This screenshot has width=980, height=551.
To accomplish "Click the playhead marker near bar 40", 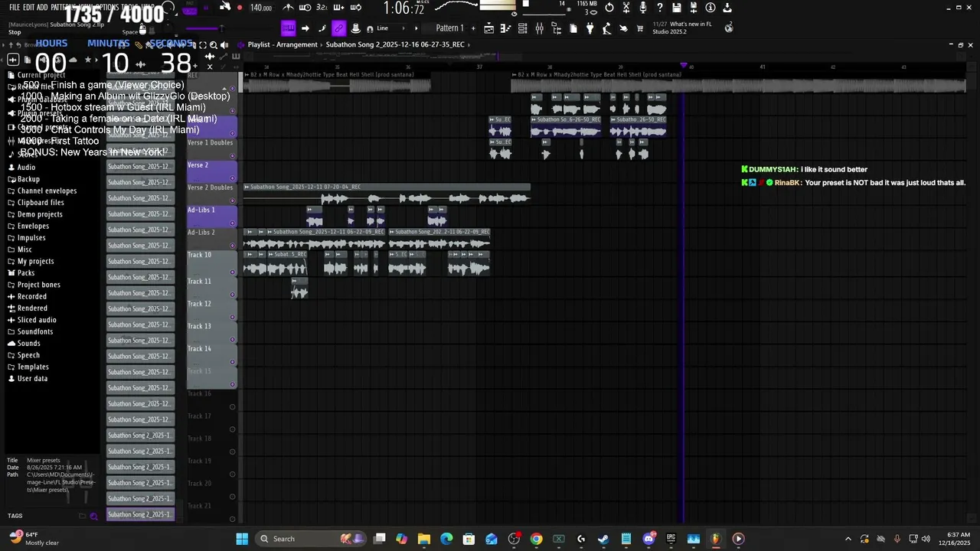I will [x=684, y=66].
